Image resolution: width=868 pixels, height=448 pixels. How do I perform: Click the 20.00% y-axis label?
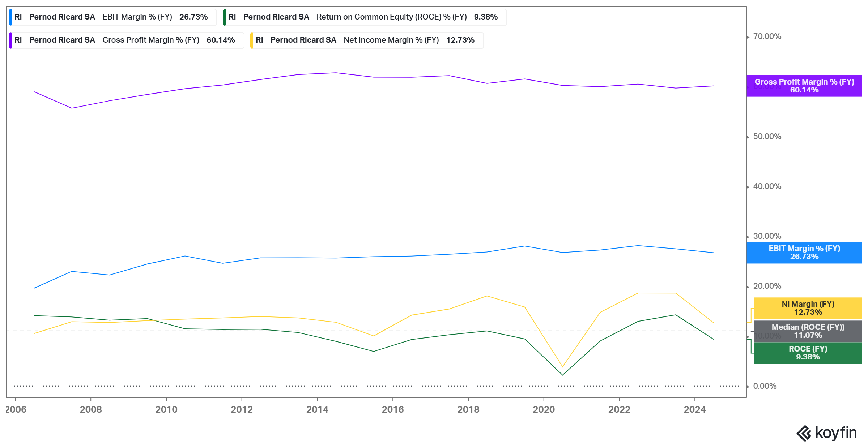coord(767,286)
